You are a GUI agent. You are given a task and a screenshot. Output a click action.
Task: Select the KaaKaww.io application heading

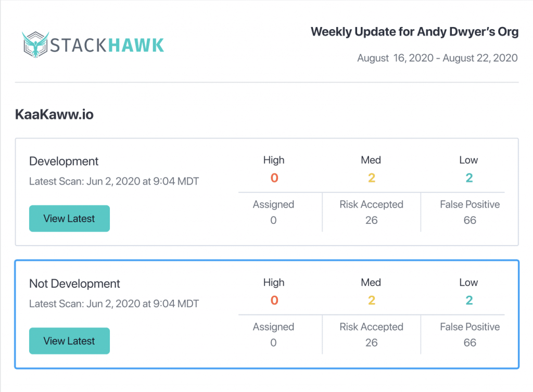coord(54,115)
